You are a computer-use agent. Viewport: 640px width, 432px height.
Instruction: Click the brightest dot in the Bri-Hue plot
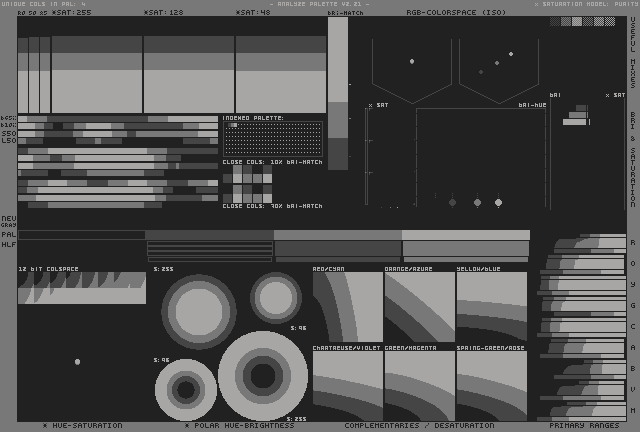pos(498,203)
